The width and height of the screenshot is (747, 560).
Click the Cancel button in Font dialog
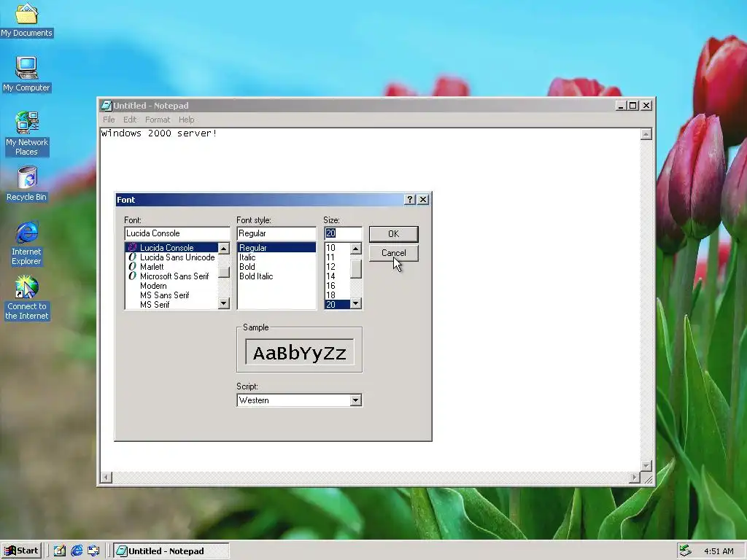click(393, 253)
